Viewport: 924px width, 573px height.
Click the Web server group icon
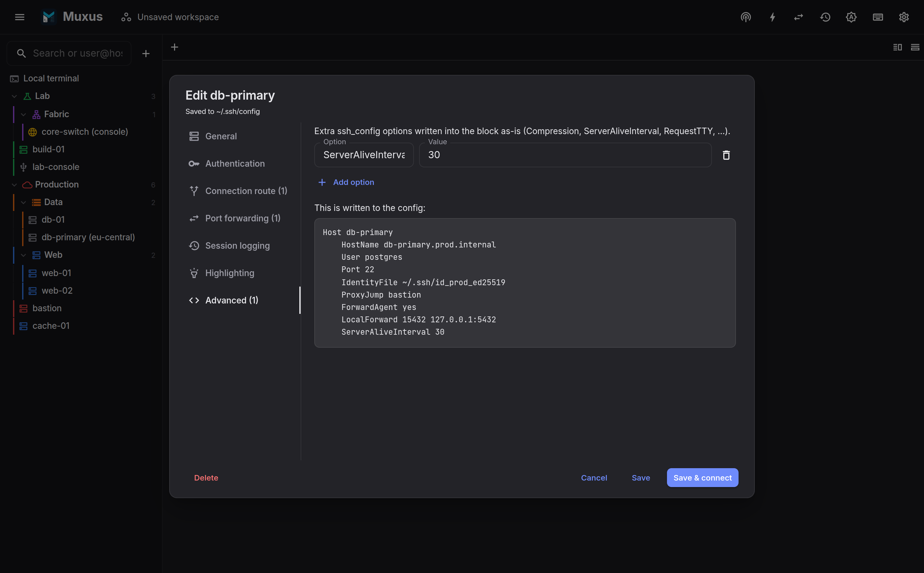point(36,255)
